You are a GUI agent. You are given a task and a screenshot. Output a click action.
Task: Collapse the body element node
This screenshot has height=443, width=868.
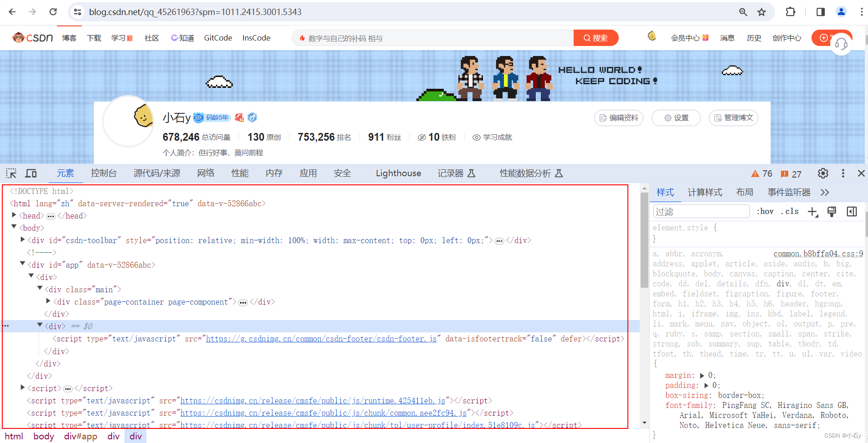(x=14, y=227)
